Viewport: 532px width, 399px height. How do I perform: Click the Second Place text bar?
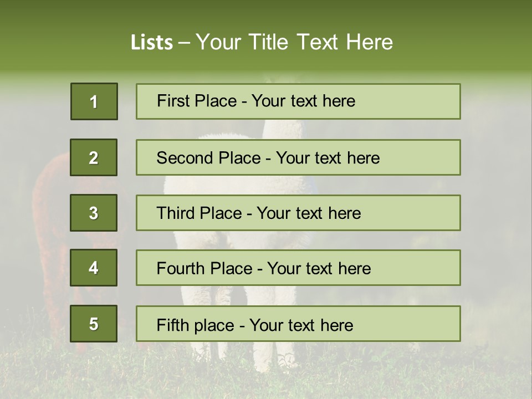[x=298, y=157]
